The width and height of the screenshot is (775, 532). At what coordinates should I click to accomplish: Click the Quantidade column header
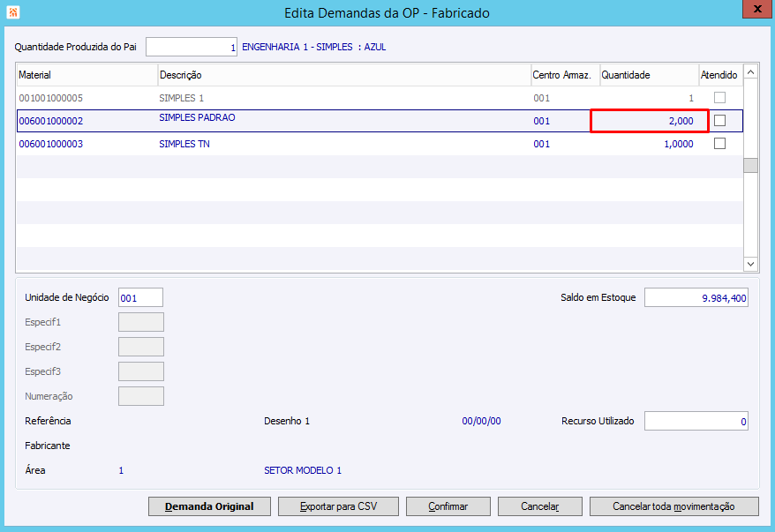point(650,75)
